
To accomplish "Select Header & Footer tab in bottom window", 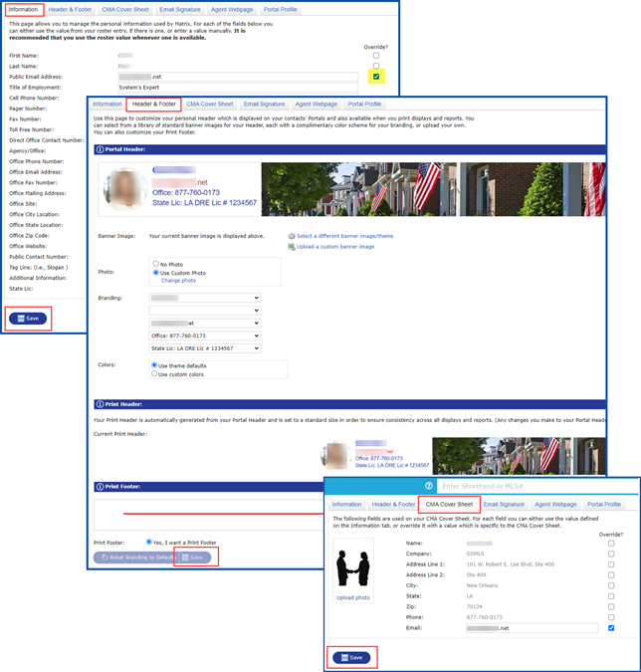I will point(393,505).
